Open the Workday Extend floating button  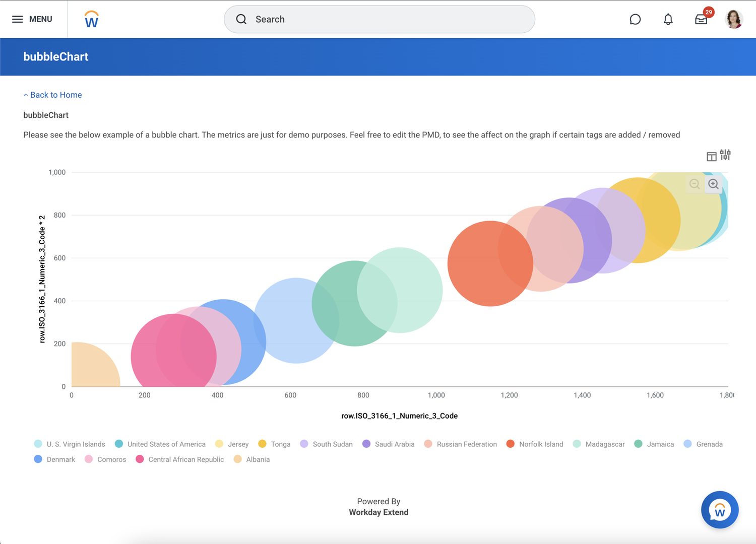click(x=719, y=510)
